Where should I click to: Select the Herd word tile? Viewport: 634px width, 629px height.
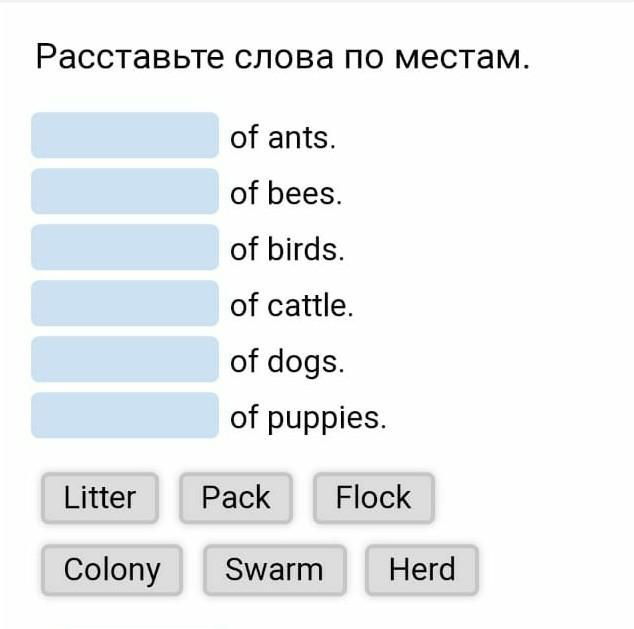pyautogui.click(x=421, y=570)
